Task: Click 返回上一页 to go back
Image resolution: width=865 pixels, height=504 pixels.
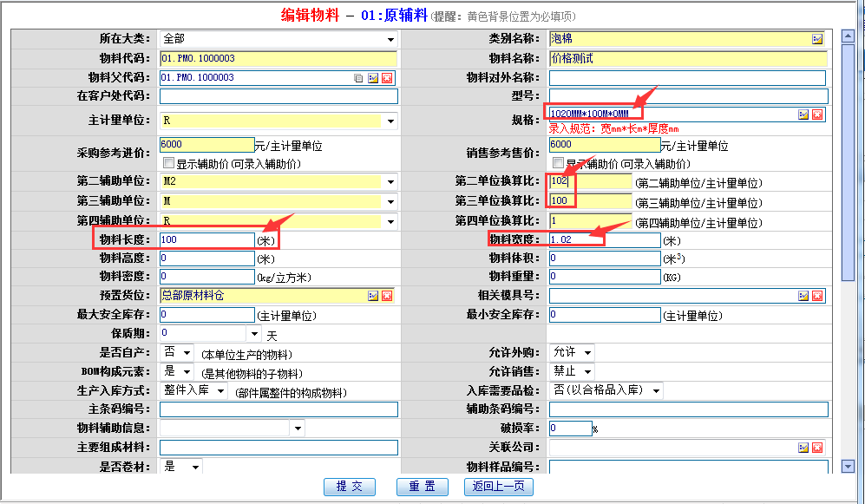Action: click(499, 487)
